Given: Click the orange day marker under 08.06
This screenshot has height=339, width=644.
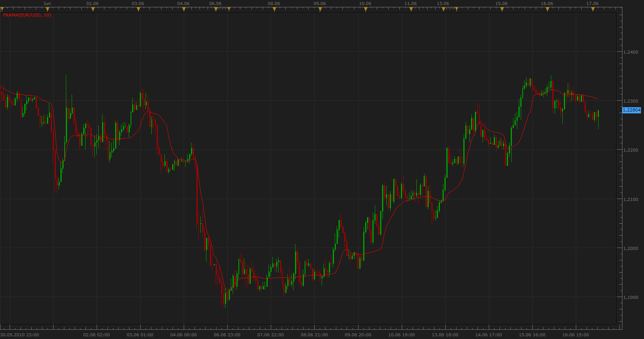Looking at the screenshot, I should pos(274,10).
